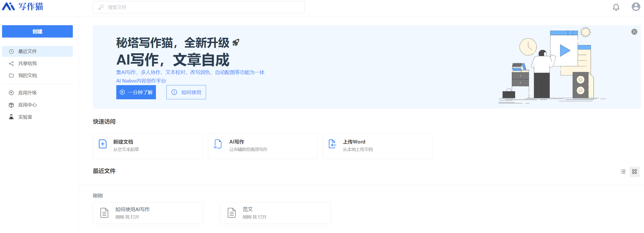Dismiss the upgrade banner
The width and height of the screenshot is (644, 233).
635,31
